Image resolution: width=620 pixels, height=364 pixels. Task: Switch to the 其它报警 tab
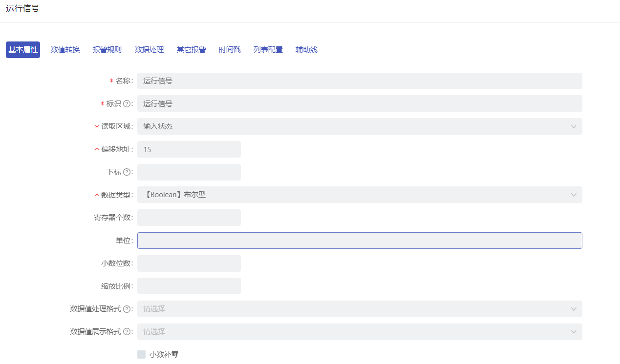tap(192, 50)
